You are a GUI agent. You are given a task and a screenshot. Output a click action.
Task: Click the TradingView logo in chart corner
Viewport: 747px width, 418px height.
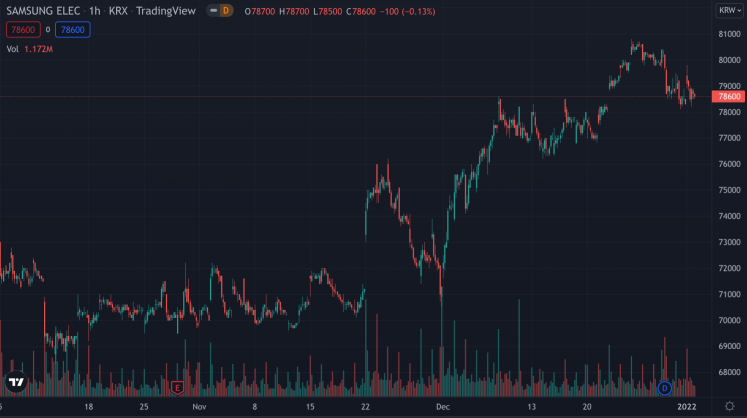tap(16, 382)
